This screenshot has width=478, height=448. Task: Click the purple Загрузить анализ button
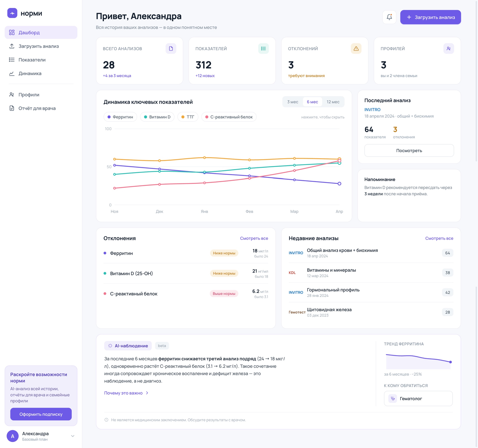pos(430,17)
